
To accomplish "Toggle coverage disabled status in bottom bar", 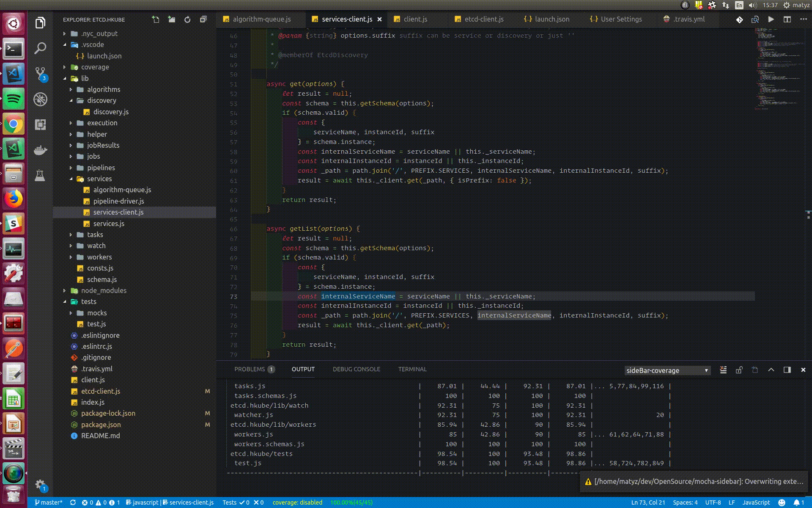I will click(x=298, y=502).
